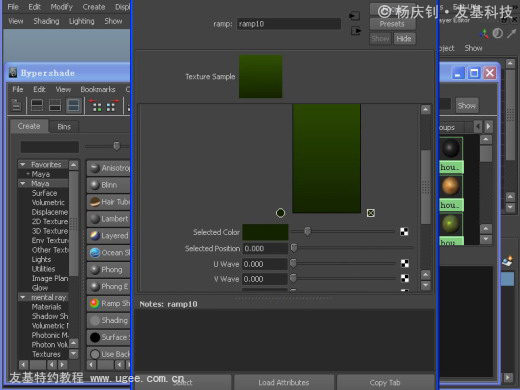Click the U Wave value field
The image size is (520, 390).
[x=265, y=264]
